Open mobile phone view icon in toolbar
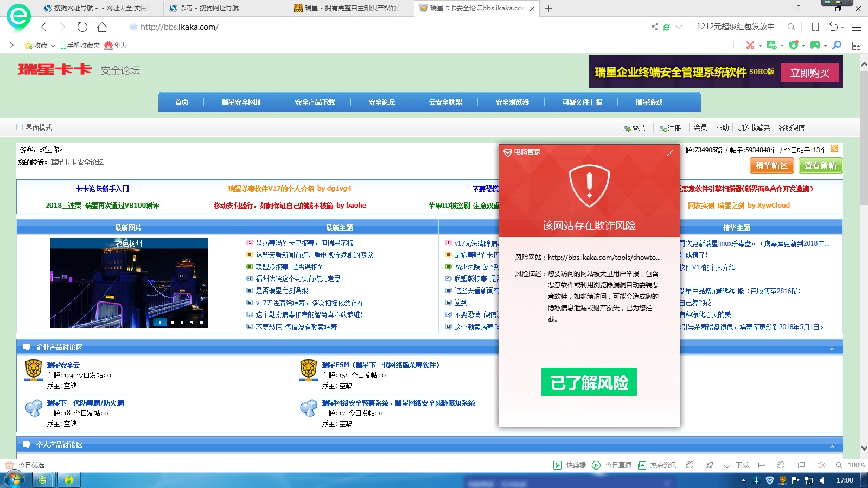Viewport: 868px width, 488px height. [x=815, y=27]
